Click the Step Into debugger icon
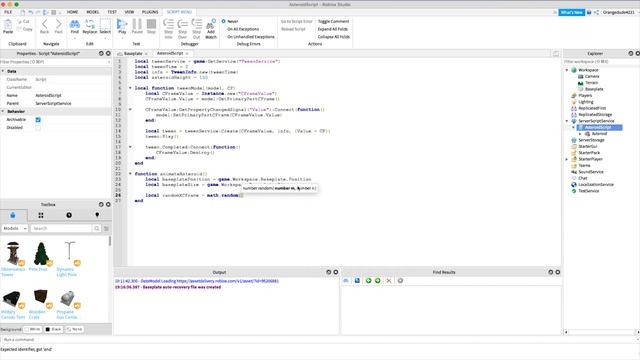This screenshot has height=360, width=640. 168,24
